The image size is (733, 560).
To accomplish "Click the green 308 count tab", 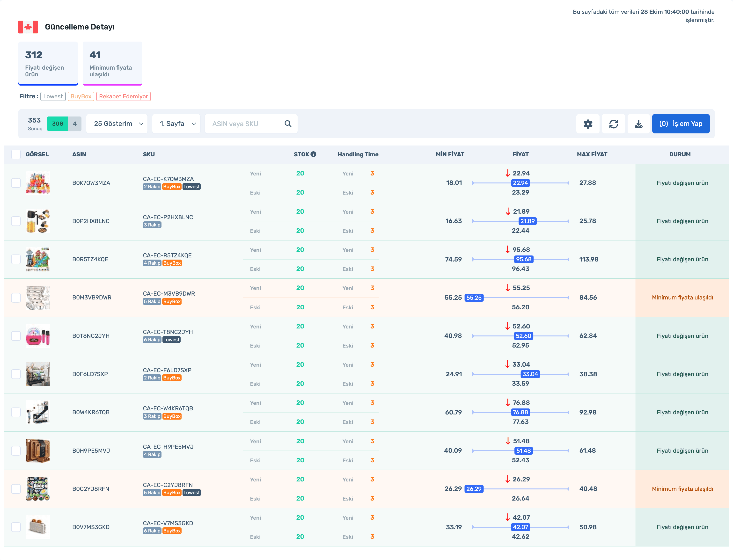I will coord(57,124).
